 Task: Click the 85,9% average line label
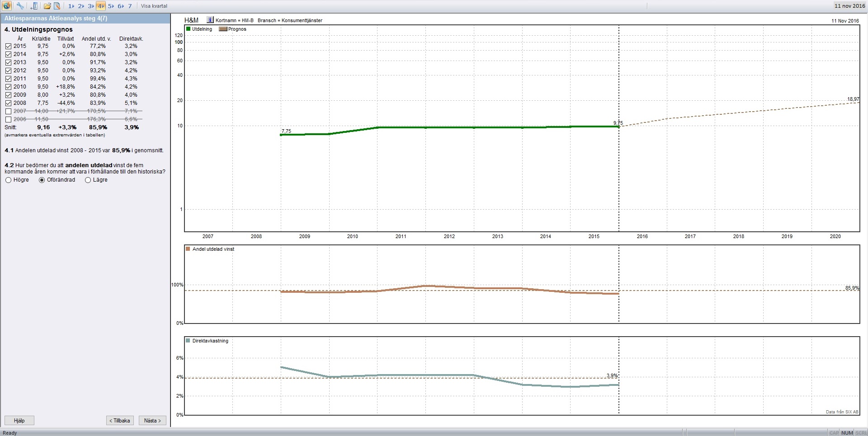852,288
